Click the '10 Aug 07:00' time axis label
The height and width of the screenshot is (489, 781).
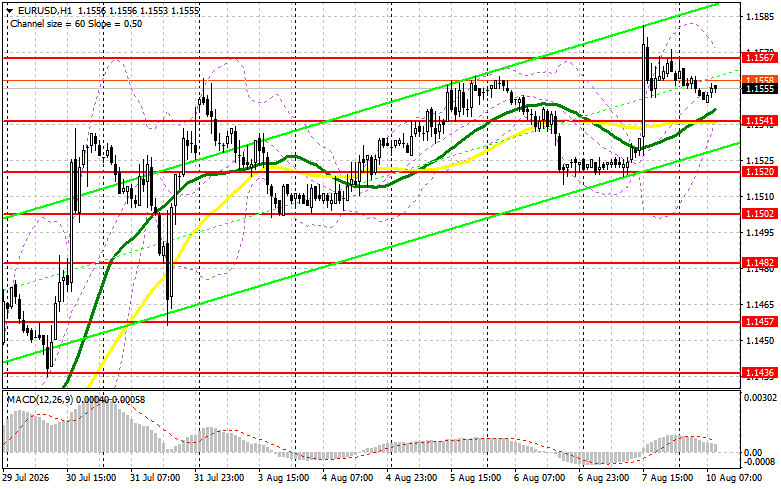[734, 478]
